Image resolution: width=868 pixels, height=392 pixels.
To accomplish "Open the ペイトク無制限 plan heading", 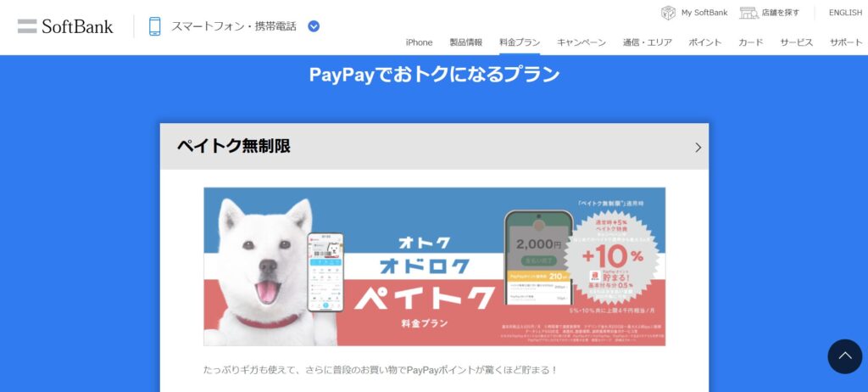I will (x=234, y=146).
